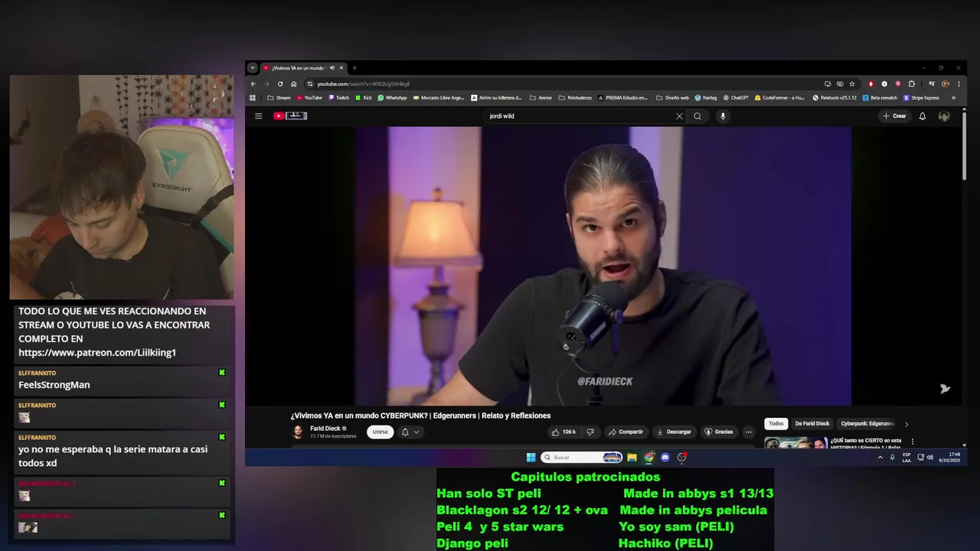Open the Kick bookmark
The height and width of the screenshot is (551, 980).
[364, 98]
